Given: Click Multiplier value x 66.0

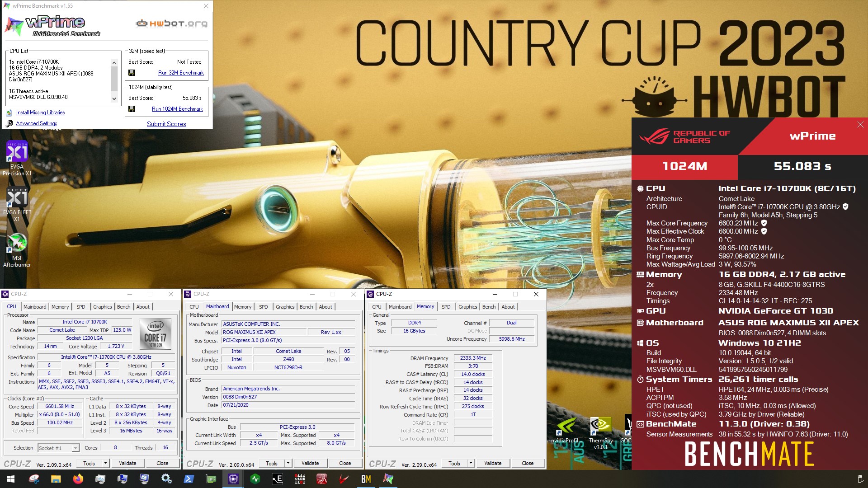Looking at the screenshot, I should point(60,415).
